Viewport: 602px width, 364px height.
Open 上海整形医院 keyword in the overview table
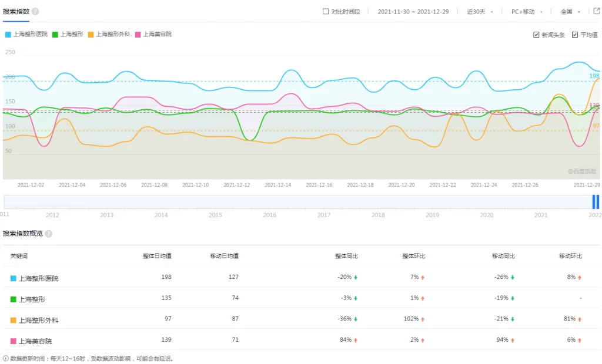39,278
